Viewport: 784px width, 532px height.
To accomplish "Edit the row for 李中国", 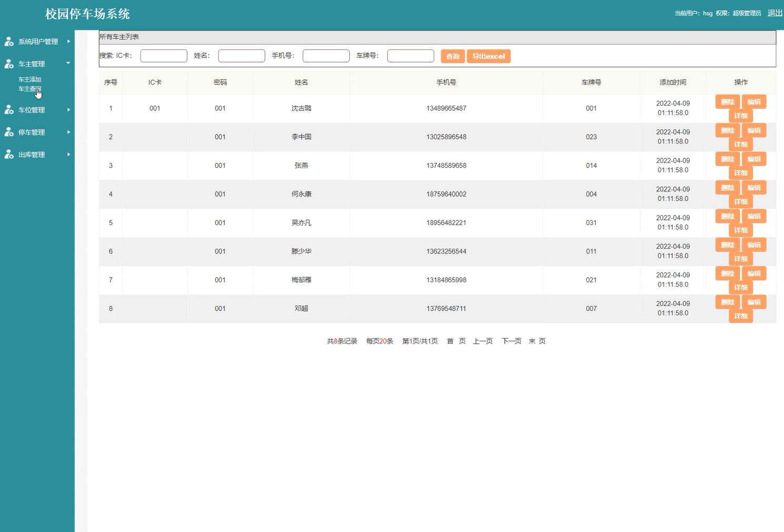I will [x=754, y=130].
